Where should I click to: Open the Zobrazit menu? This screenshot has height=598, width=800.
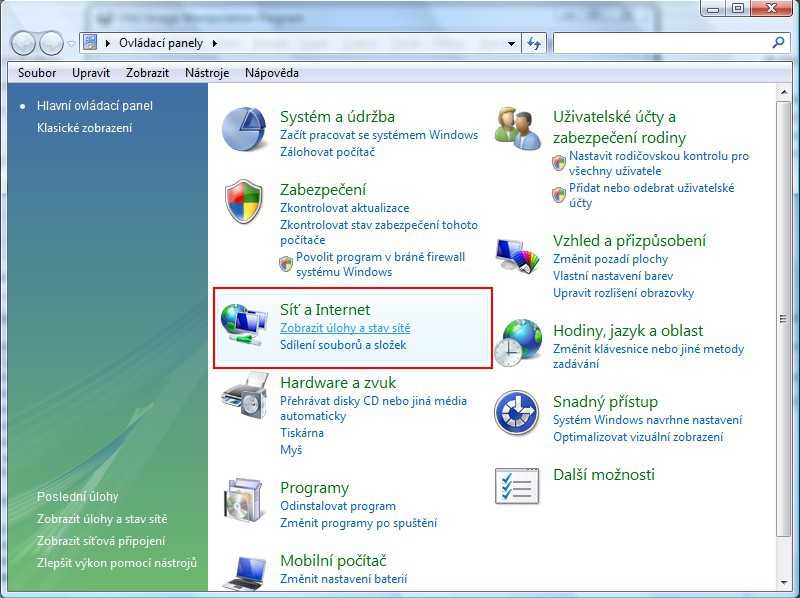[x=147, y=73]
